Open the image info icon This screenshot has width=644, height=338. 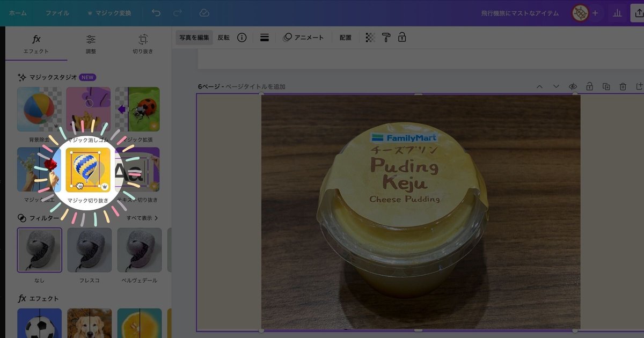point(242,38)
